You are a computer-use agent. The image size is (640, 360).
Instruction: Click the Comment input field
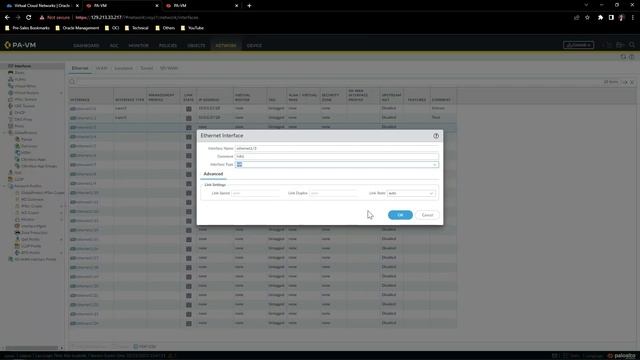click(x=337, y=156)
